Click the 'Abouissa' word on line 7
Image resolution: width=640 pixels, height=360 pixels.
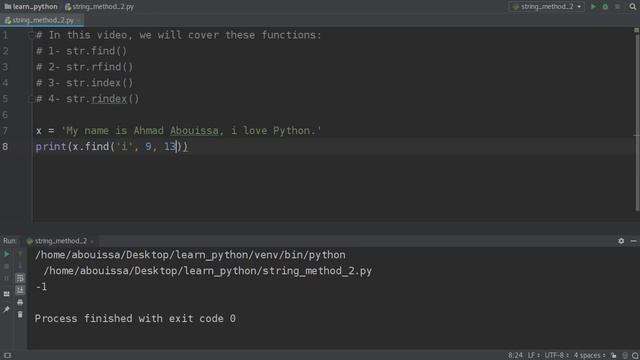(194, 131)
